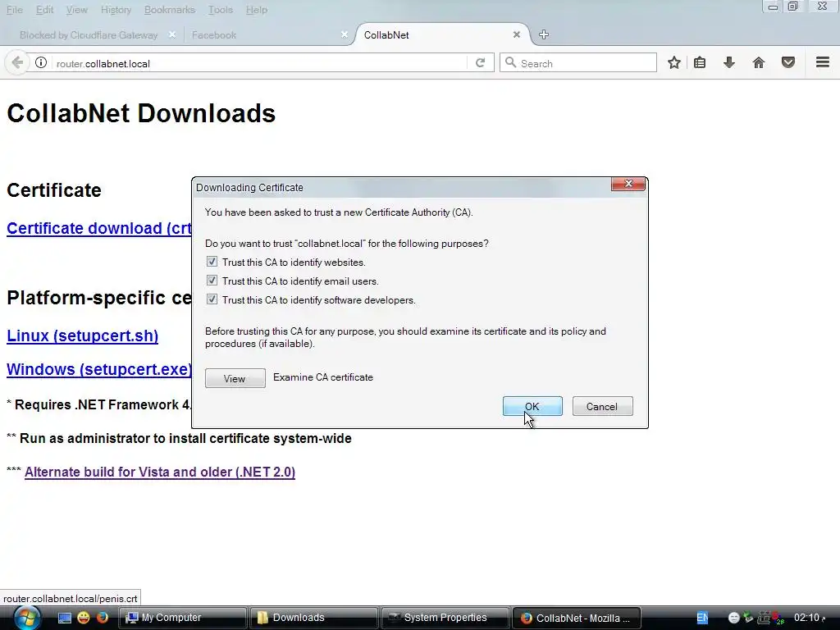Open the Linux (setupcert.sh) link

(82, 336)
